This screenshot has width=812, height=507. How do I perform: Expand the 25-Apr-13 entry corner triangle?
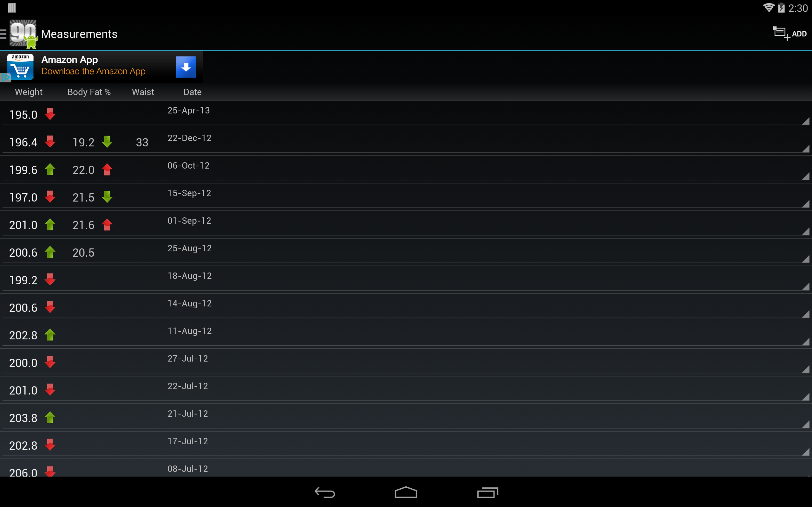coord(805,121)
